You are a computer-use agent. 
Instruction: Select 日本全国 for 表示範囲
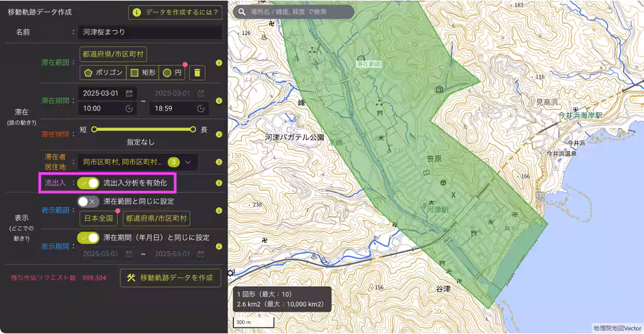(x=98, y=218)
